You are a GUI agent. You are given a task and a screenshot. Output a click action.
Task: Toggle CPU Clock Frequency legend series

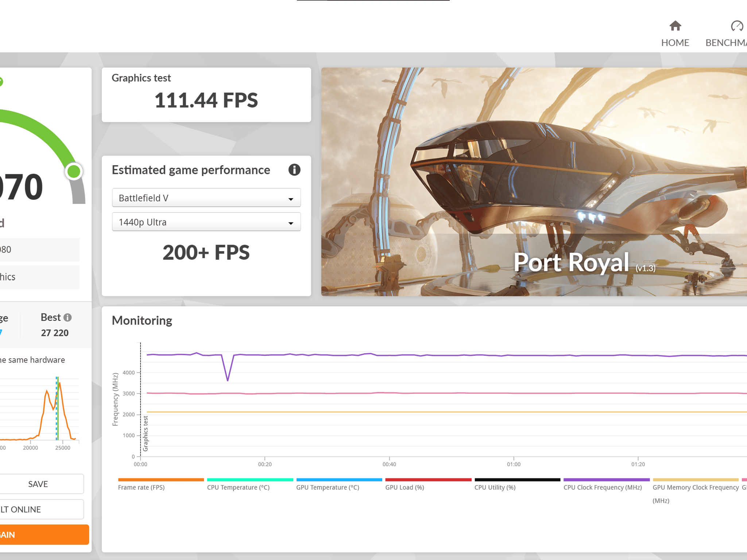tap(606, 485)
